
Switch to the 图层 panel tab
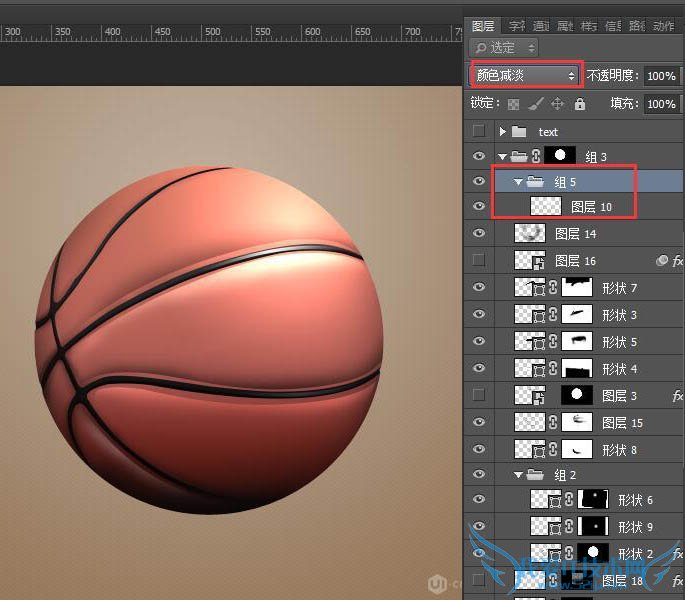483,26
